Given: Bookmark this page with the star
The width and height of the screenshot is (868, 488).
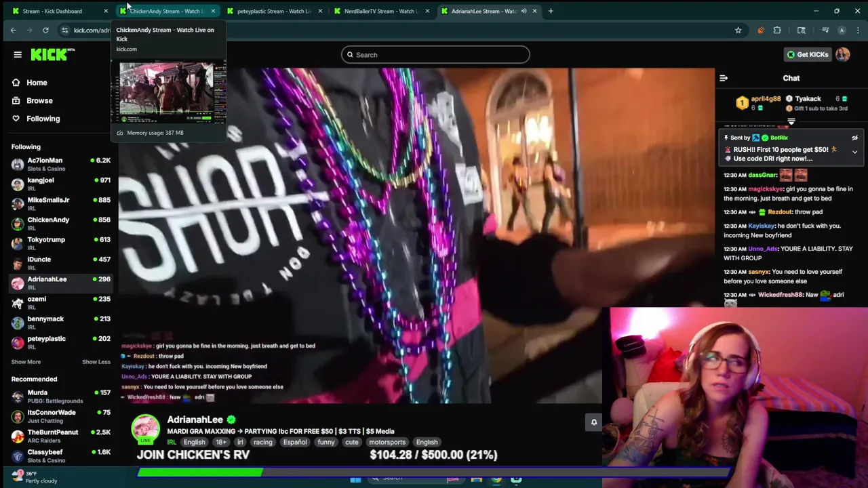Looking at the screenshot, I should (x=738, y=30).
